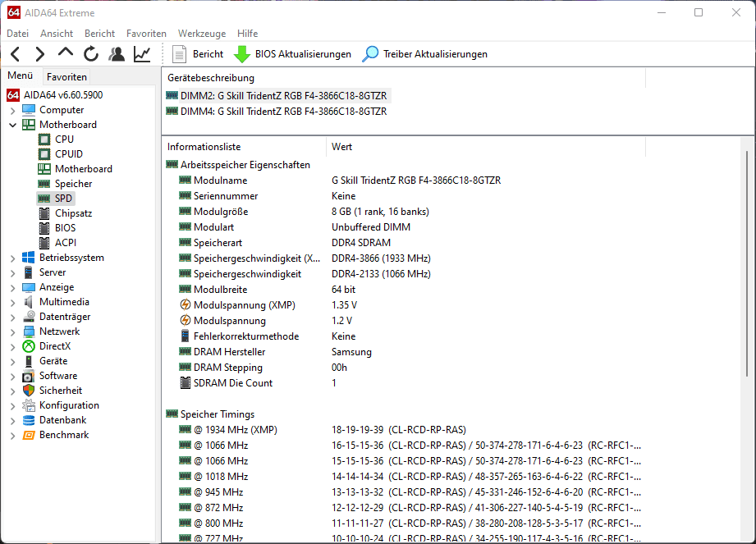Open the Werkzeuge menu

tap(202, 34)
